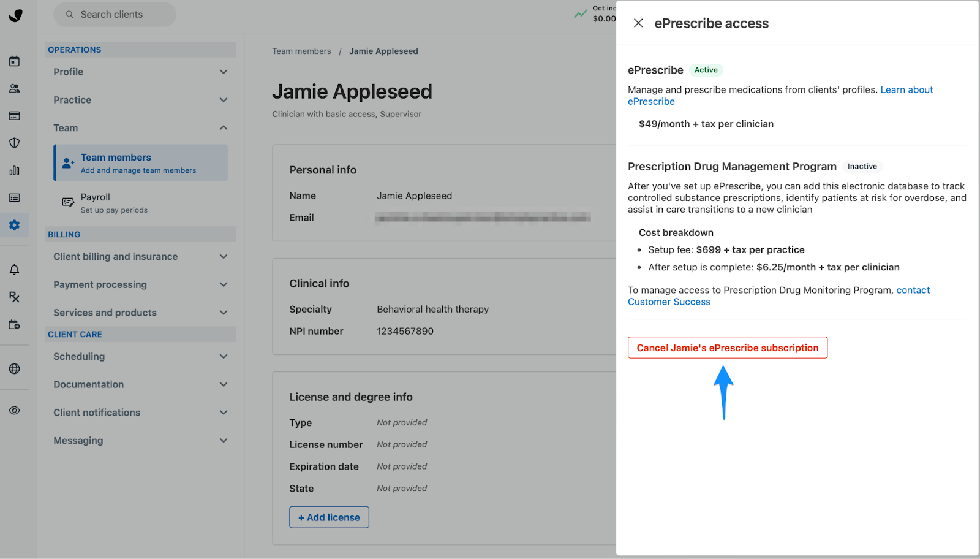The image size is (980, 559).
Task: Focus the Search clients field
Action: tap(115, 14)
